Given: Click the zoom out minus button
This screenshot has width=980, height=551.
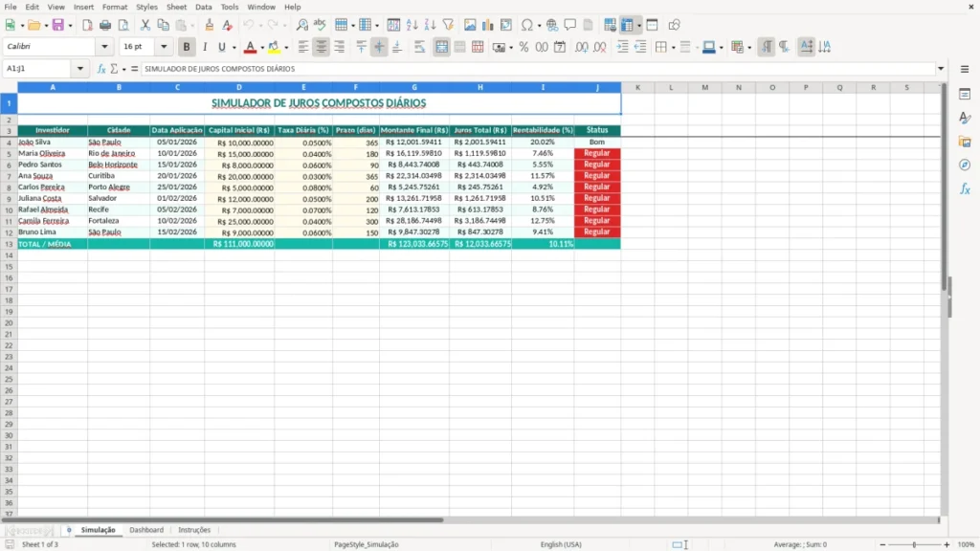Looking at the screenshot, I should (882, 544).
